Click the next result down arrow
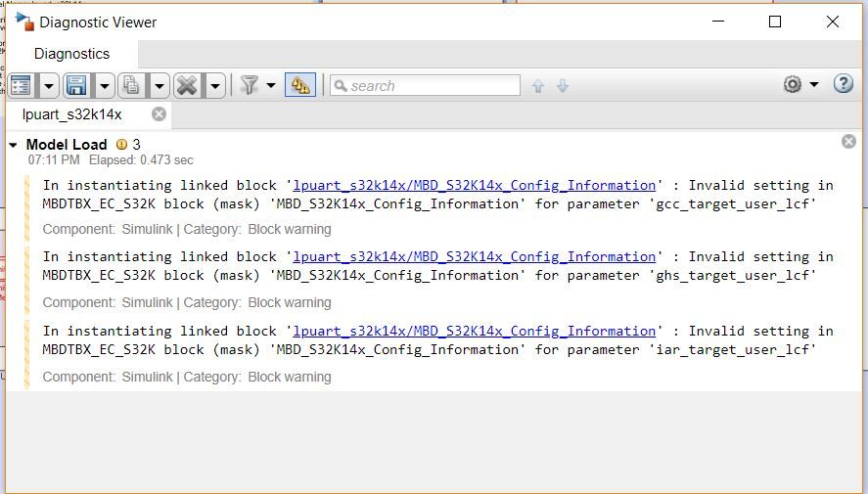 pos(563,86)
